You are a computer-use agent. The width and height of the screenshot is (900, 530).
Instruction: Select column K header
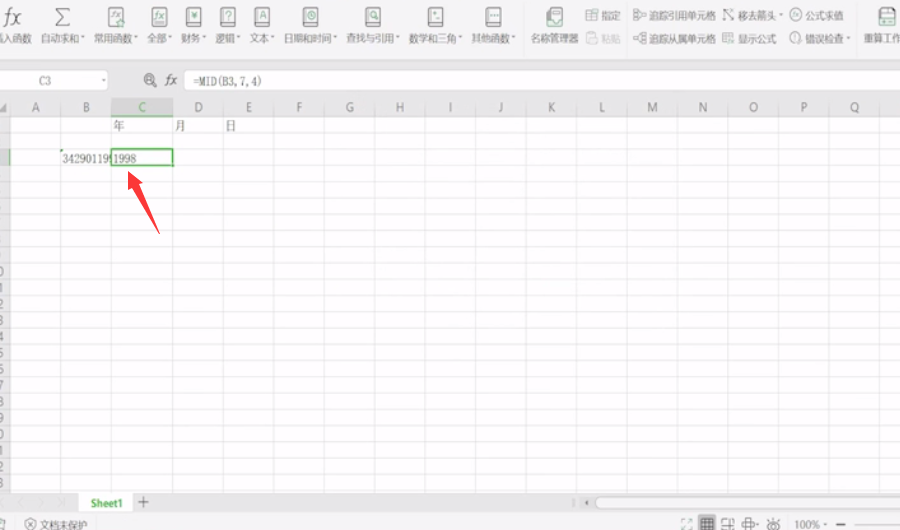click(x=551, y=107)
